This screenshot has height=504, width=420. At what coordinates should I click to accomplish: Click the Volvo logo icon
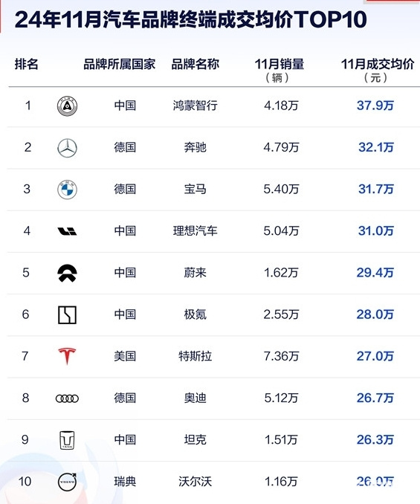click(67, 482)
